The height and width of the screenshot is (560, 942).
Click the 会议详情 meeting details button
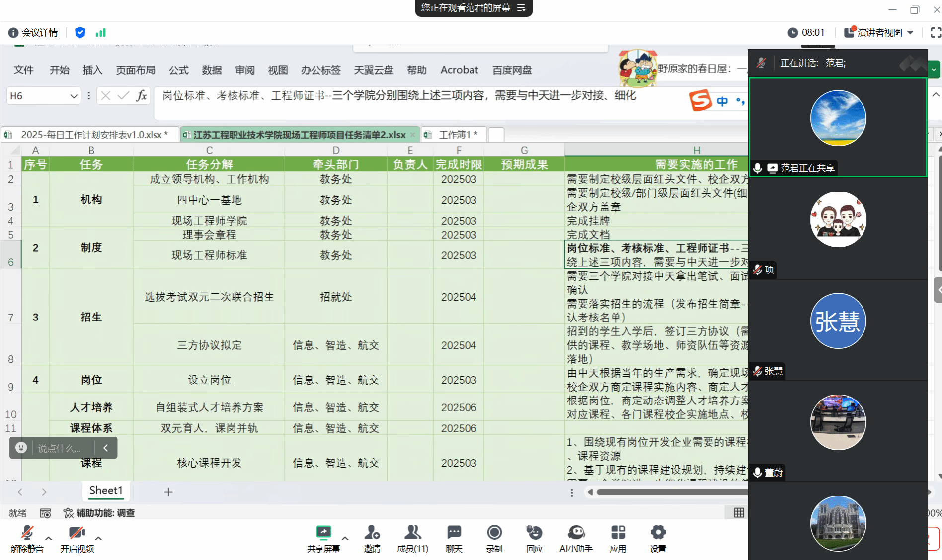[33, 33]
